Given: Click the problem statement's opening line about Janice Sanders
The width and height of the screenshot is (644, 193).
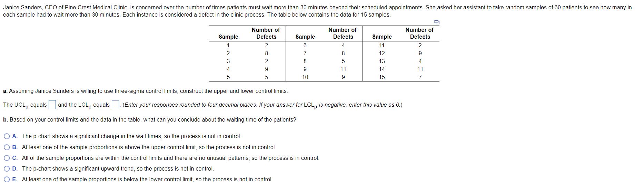Looking at the screenshot, I should tap(317, 8).
